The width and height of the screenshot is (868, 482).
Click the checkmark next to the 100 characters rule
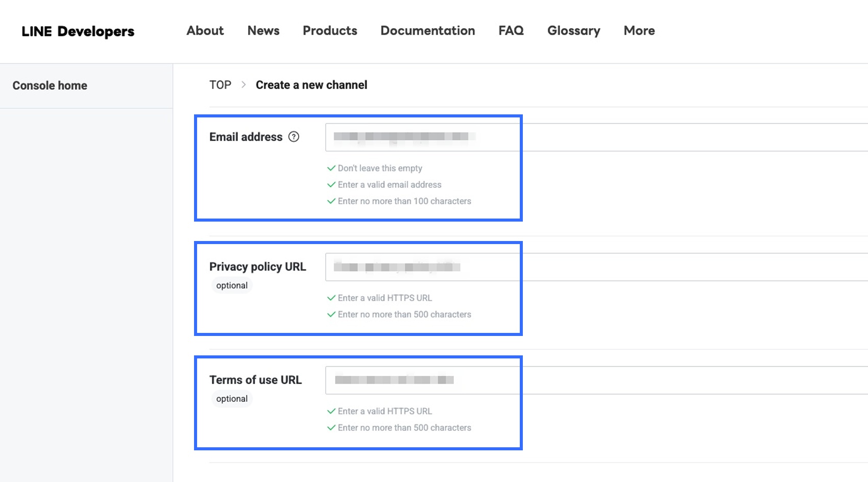pyautogui.click(x=331, y=201)
